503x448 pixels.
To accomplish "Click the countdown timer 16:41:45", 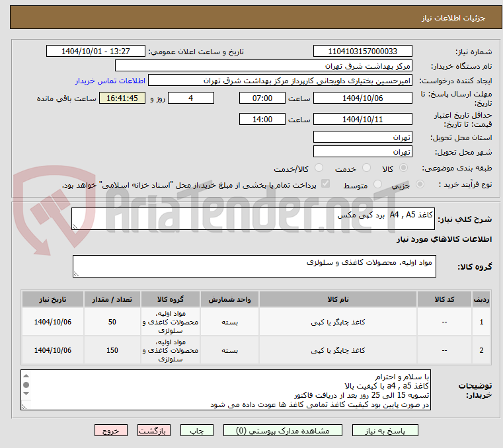I will point(122,98).
